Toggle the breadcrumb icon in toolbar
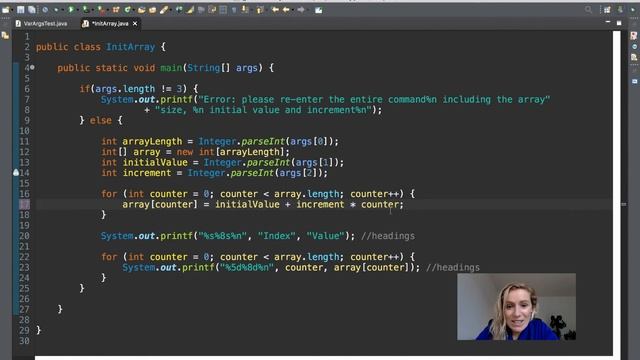 tap(179, 10)
